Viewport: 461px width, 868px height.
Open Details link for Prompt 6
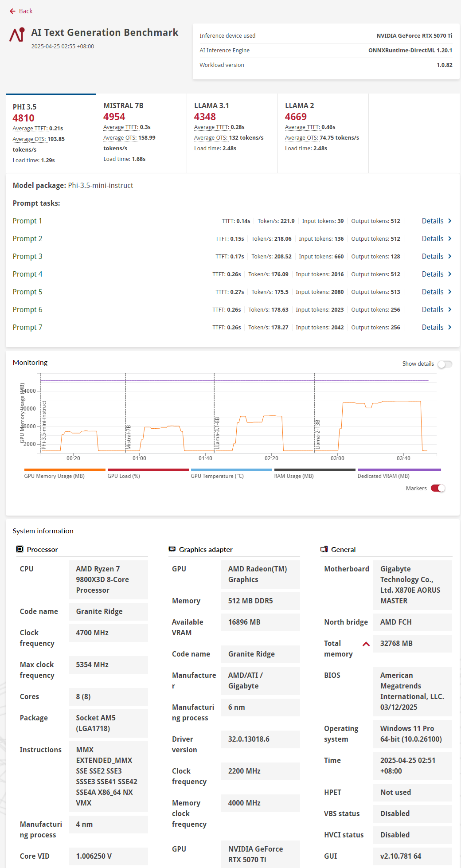coord(432,309)
